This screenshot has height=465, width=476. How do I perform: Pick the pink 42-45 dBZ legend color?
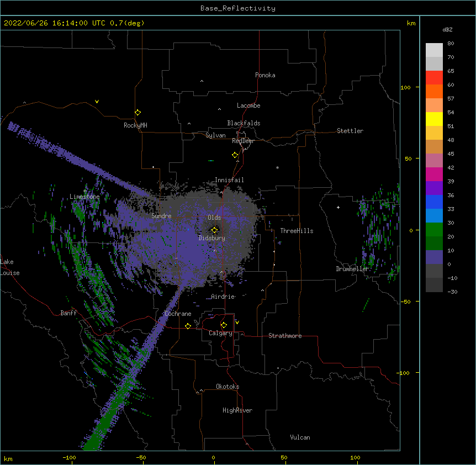[434, 161]
